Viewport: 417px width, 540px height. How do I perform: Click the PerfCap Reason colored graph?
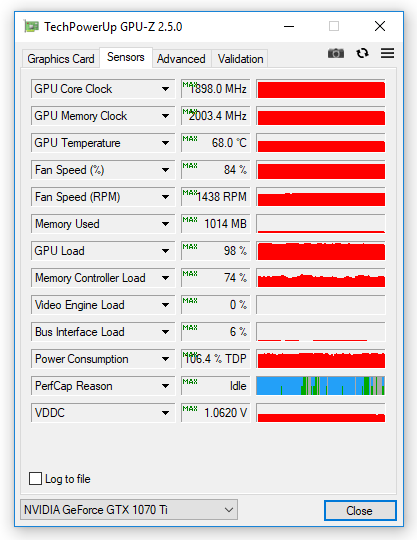[321, 386]
